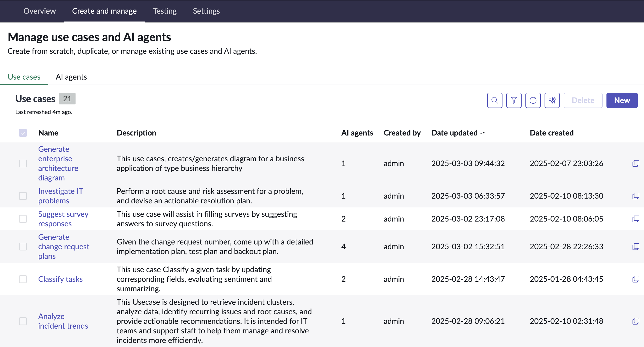Sort by the Description column header
The image size is (644, 347).
[136, 133]
